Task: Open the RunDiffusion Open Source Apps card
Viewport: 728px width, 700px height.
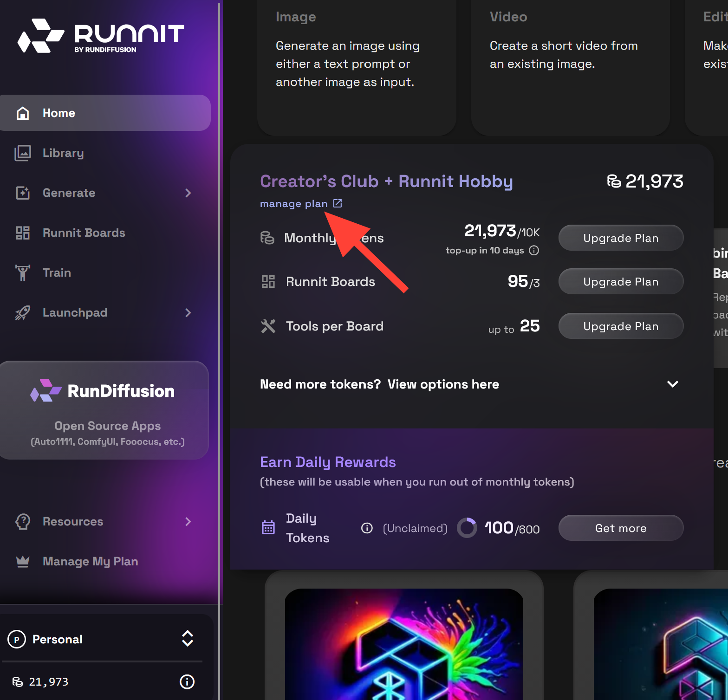Action: click(104, 410)
